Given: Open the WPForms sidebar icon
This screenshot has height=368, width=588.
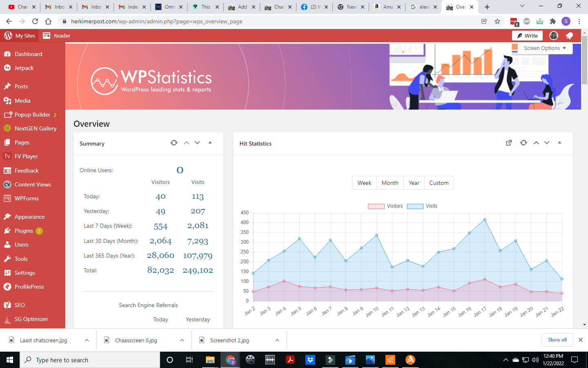Looking at the screenshot, I should tap(7, 198).
